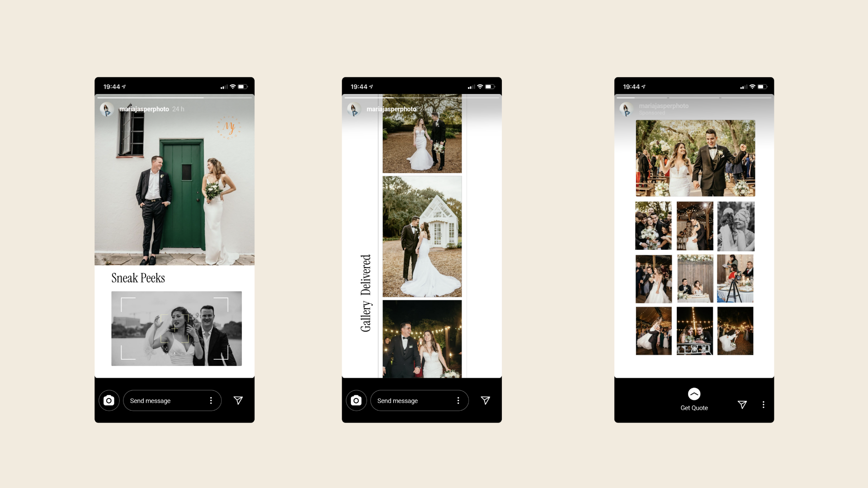Open options dots in middle message field
This screenshot has width=868, height=488.
458,400
